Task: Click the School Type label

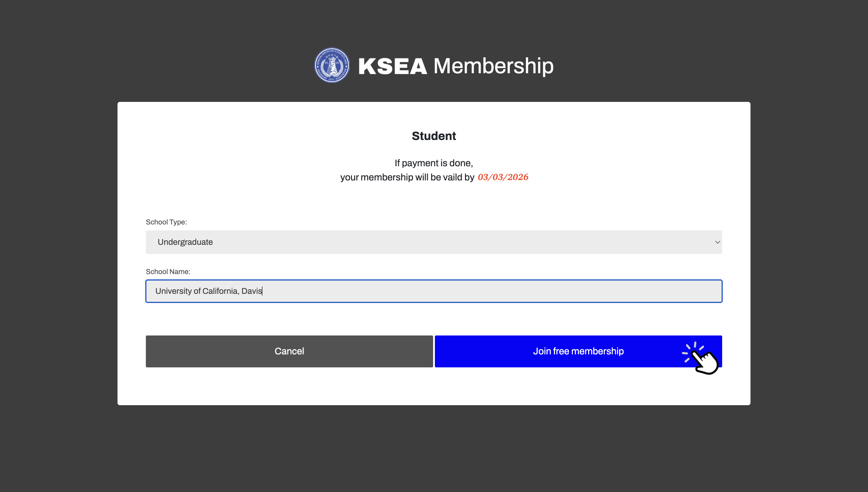Action: pyautogui.click(x=166, y=222)
